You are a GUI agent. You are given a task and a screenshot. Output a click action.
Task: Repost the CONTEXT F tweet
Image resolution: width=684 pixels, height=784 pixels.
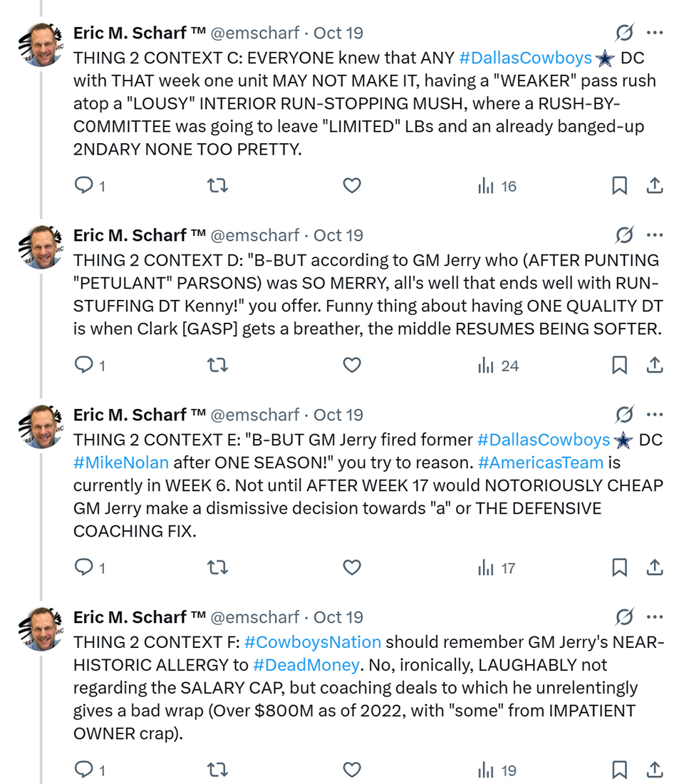point(217,770)
